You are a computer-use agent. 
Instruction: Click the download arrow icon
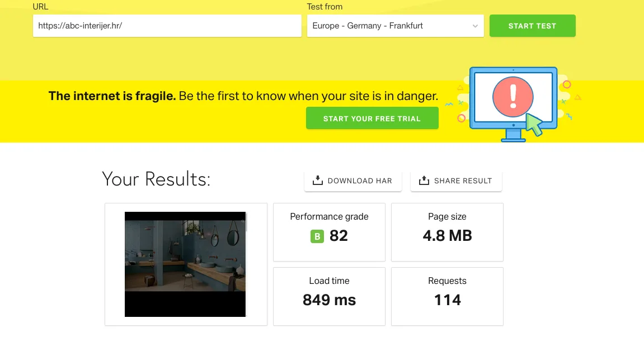[317, 181]
